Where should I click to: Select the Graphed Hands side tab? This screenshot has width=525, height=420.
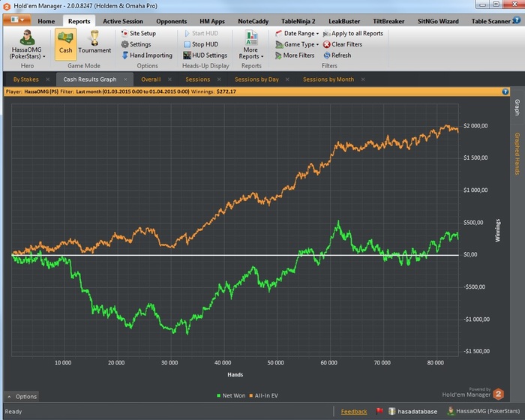point(517,154)
